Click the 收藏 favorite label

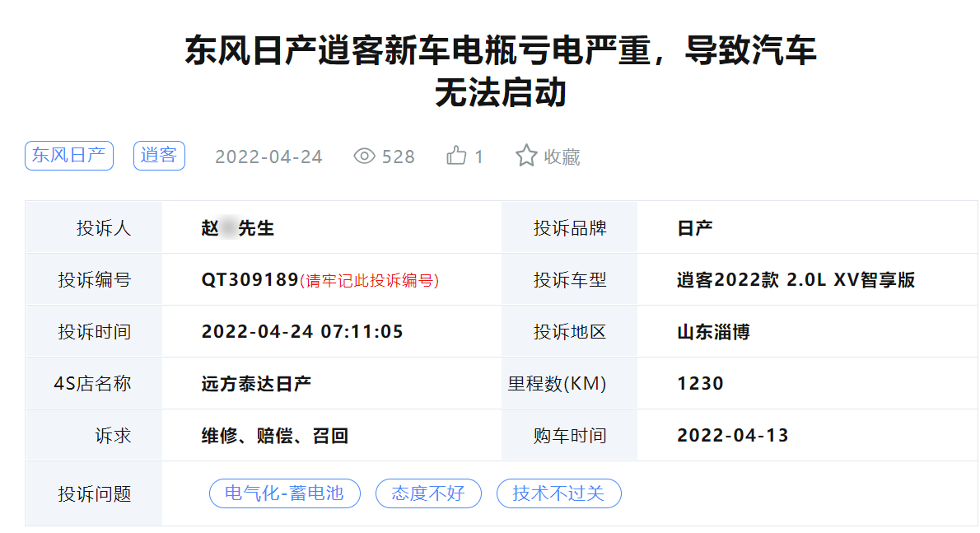pyautogui.click(x=562, y=157)
